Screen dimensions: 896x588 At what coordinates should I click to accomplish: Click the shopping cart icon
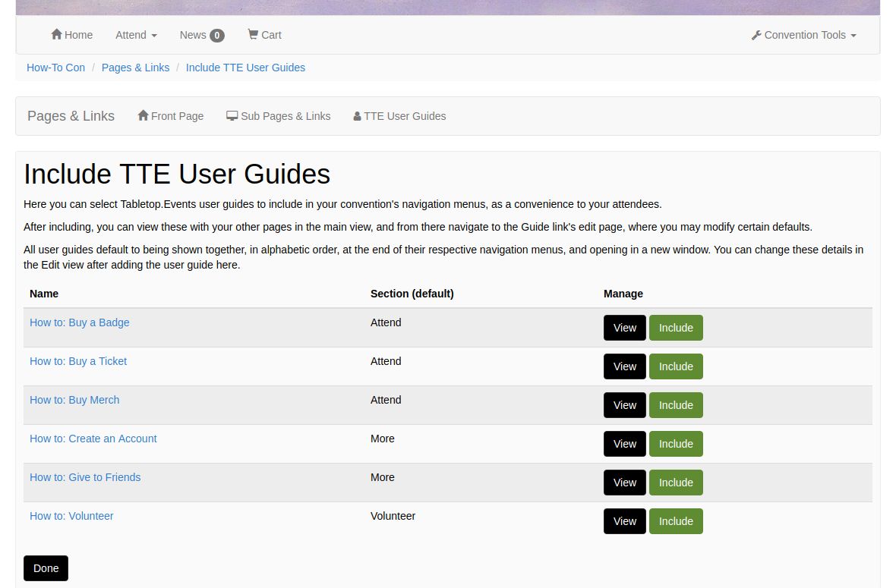(253, 35)
